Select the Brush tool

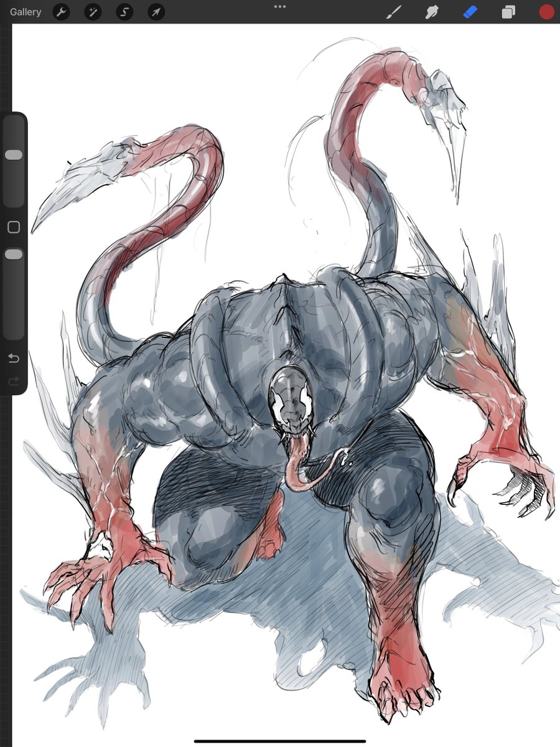pyautogui.click(x=394, y=12)
